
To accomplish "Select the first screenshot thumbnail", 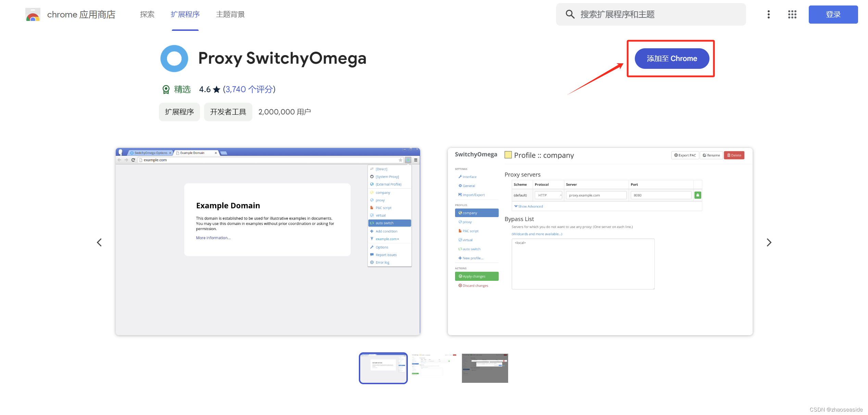I will pyautogui.click(x=383, y=368).
